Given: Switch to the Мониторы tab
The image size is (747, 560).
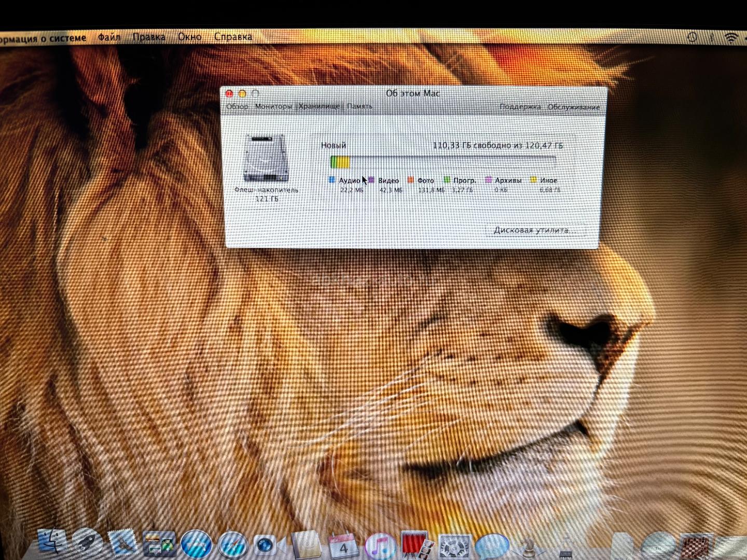Looking at the screenshot, I should [273, 106].
